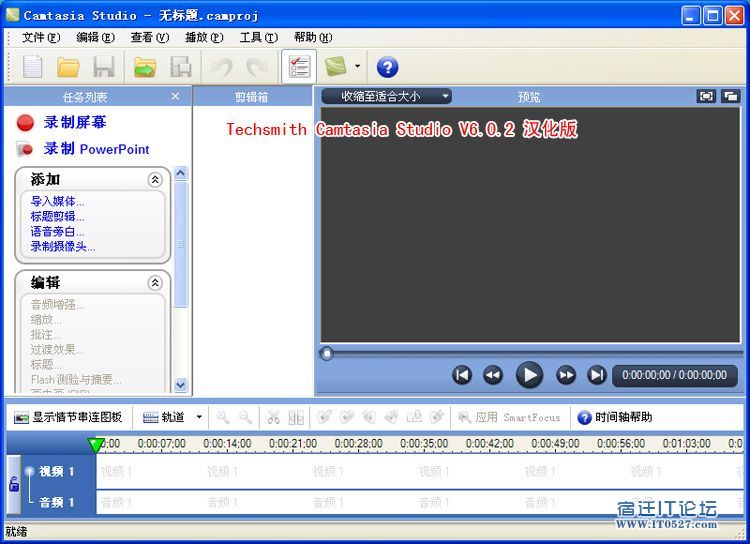This screenshot has width=750, height=544.
Task: Click the last audio icon before 应用 SmartFocus
Action: [x=437, y=417]
